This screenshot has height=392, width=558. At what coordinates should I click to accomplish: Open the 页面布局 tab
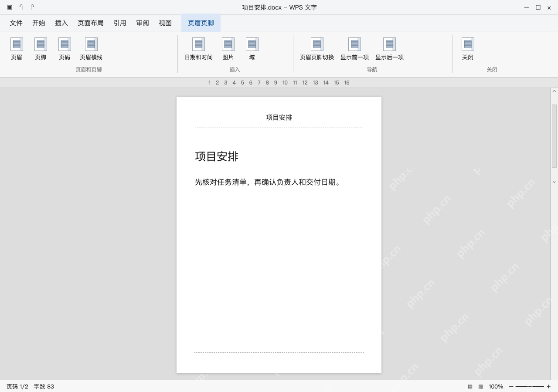[x=91, y=23]
